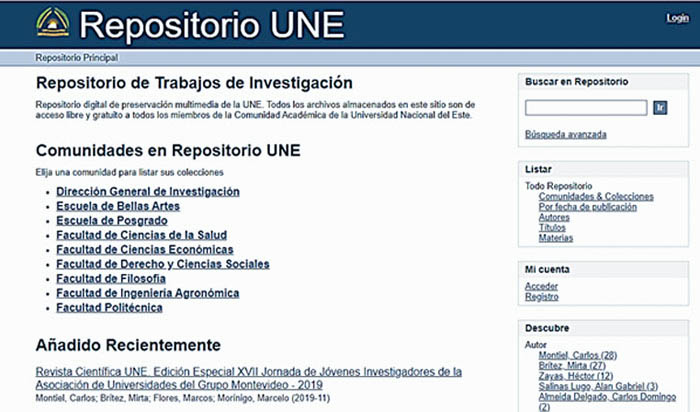
Task: Open Facultad de Filosofía community
Action: 111,279
